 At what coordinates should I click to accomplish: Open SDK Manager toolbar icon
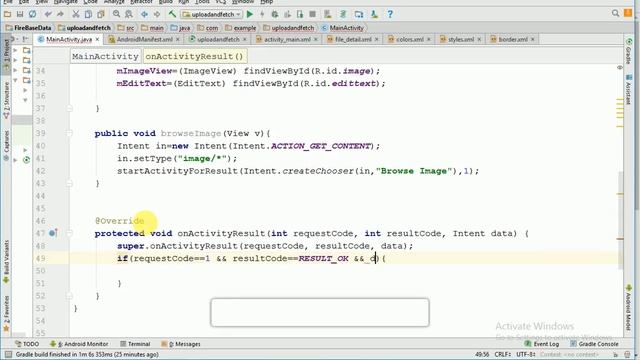tap(374, 14)
